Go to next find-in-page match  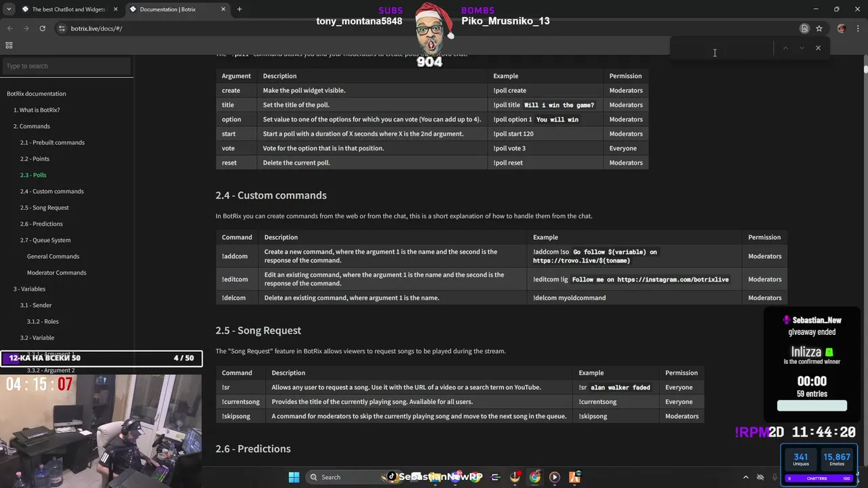click(802, 48)
